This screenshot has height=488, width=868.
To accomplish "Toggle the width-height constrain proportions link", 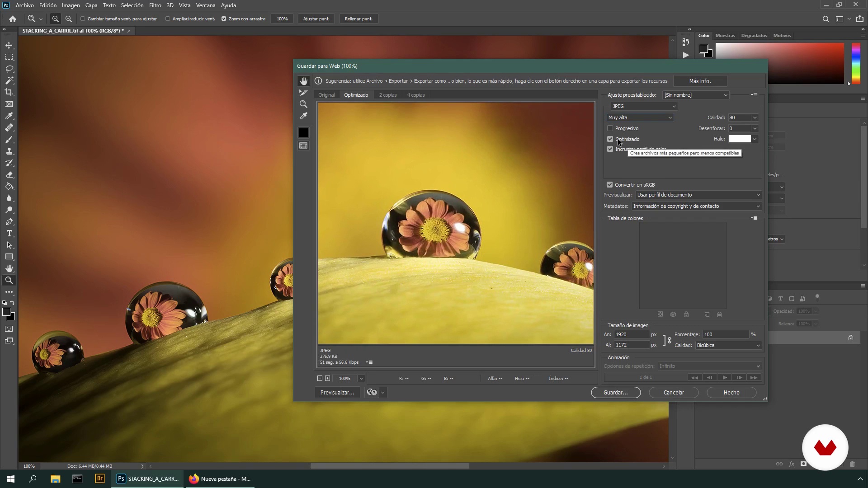I will (670, 340).
